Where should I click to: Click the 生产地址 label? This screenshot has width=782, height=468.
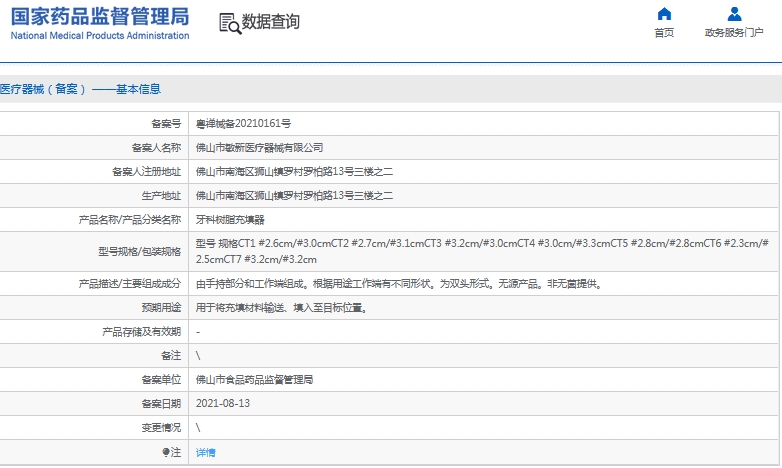coord(161,196)
